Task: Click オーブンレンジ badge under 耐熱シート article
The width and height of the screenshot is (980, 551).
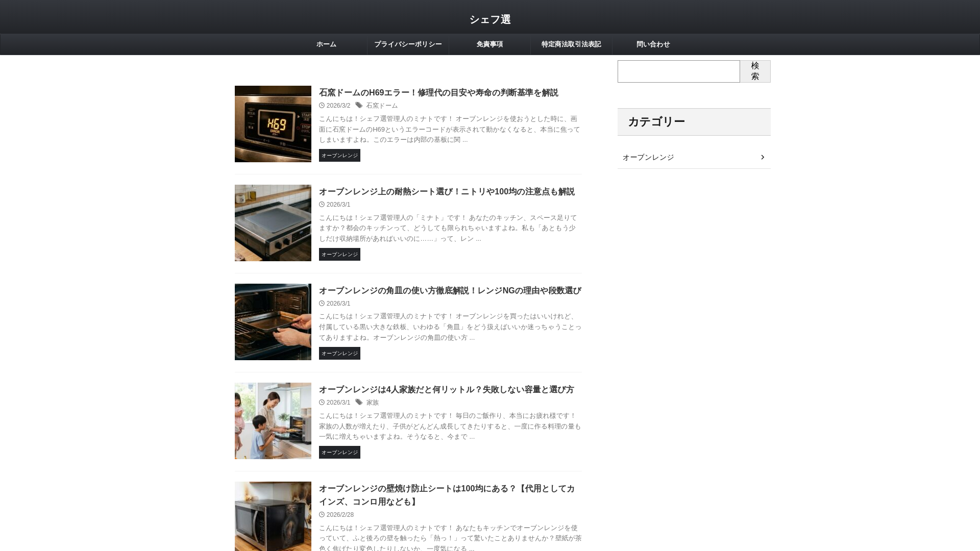Action: [x=339, y=255]
